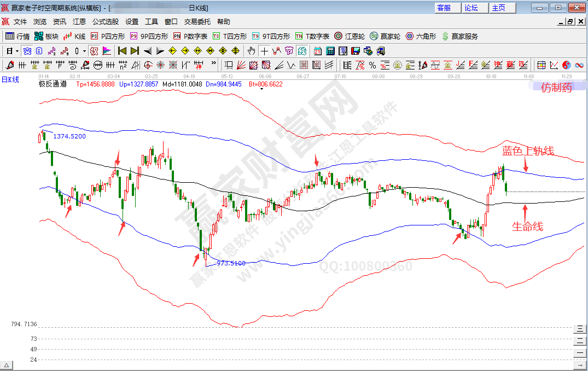Switch to K线 candlestick chart
588x371 pixels.
74,36
